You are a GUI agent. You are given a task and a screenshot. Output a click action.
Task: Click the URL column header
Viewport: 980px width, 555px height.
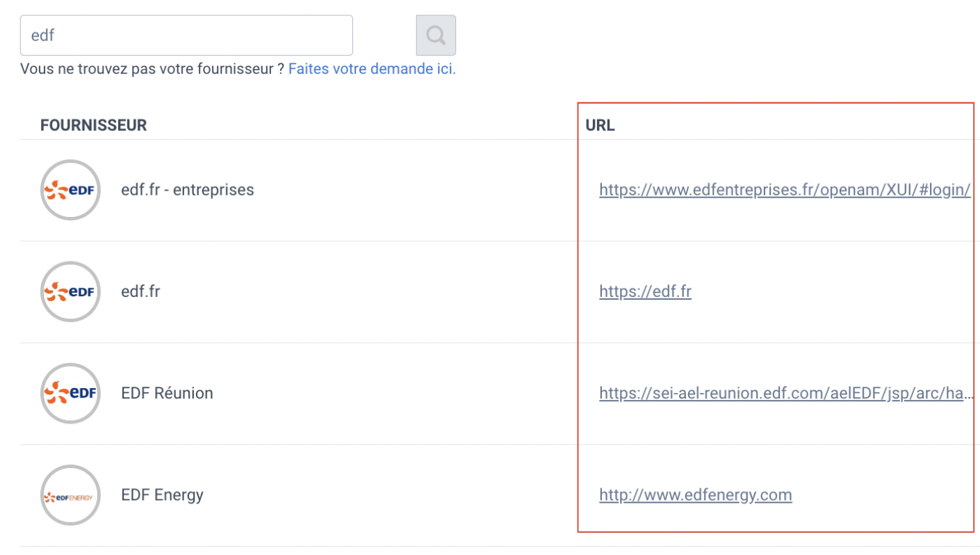(x=600, y=125)
